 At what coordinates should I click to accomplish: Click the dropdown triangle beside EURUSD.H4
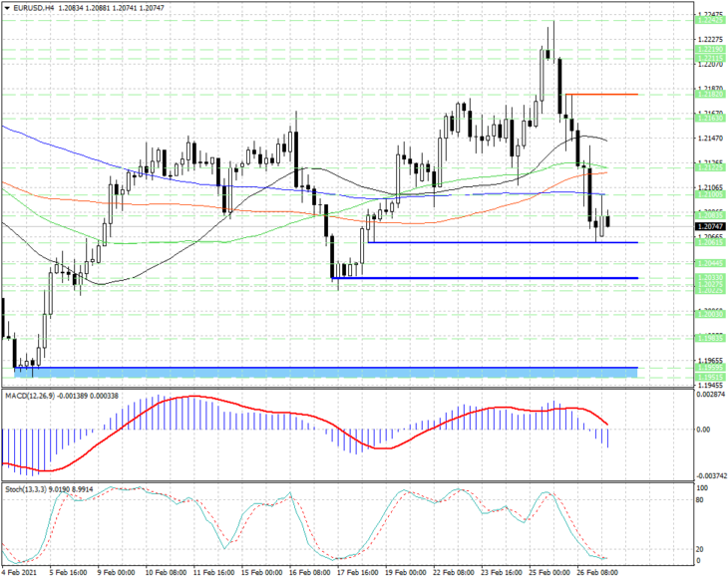pyautogui.click(x=7, y=8)
